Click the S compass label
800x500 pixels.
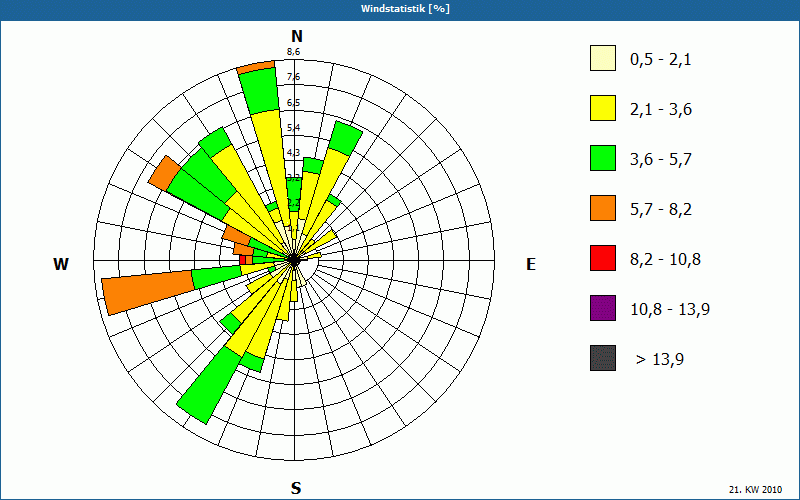(x=296, y=488)
